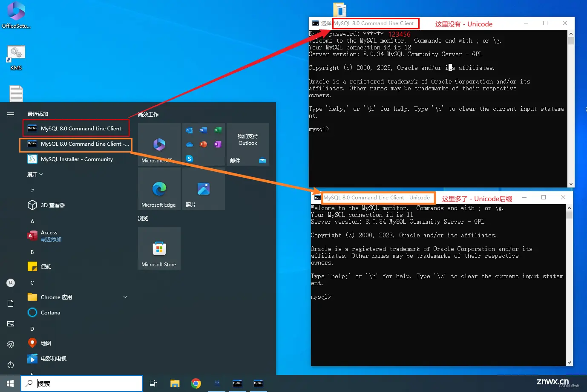The height and width of the screenshot is (392, 587).
Task: Click the 高效工作 tile group header
Action: [x=148, y=115]
